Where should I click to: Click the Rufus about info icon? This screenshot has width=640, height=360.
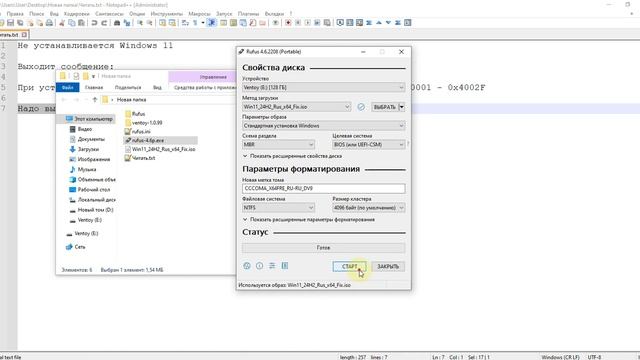(260, 266)
